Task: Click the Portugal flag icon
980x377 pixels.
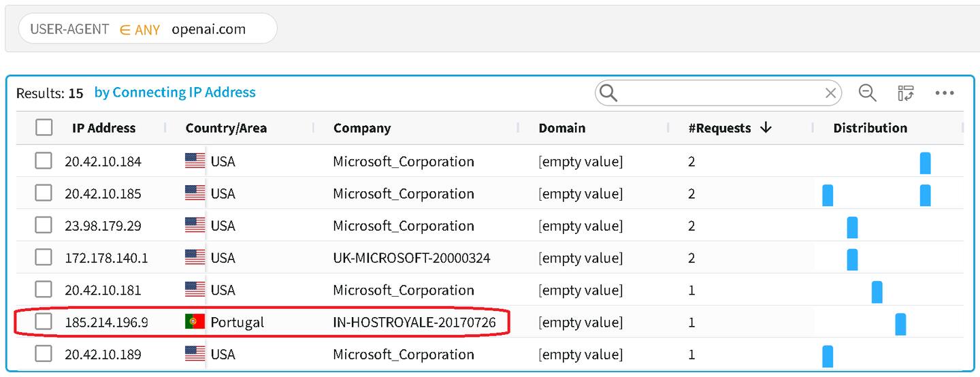Action: 195,322
